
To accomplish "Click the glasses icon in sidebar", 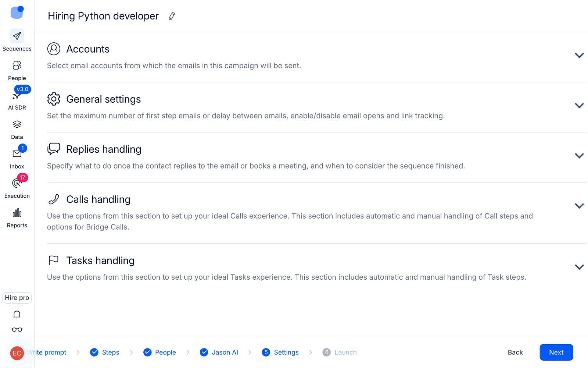I will pos(17,330).
